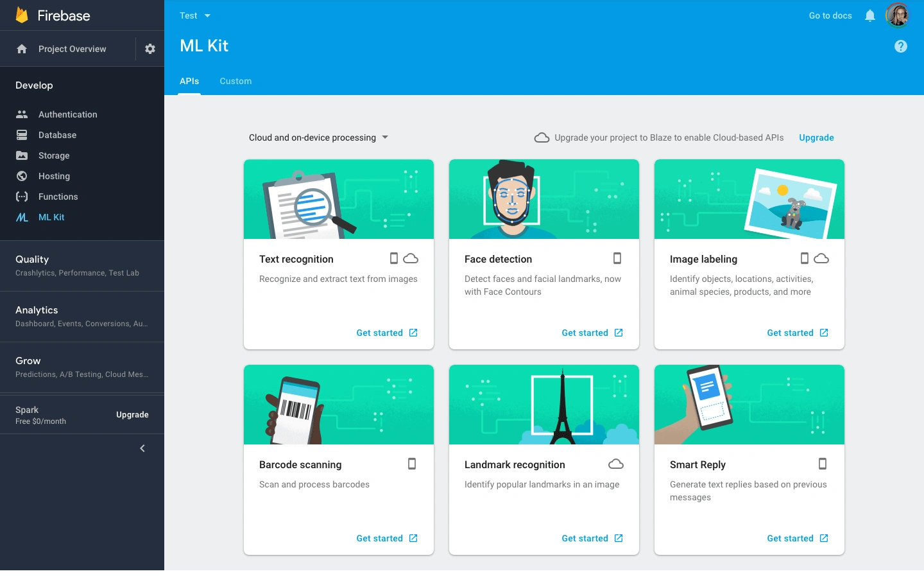Screen dimensions: 924x578
Task: Open the user account avatar
Action: [898, 15]
